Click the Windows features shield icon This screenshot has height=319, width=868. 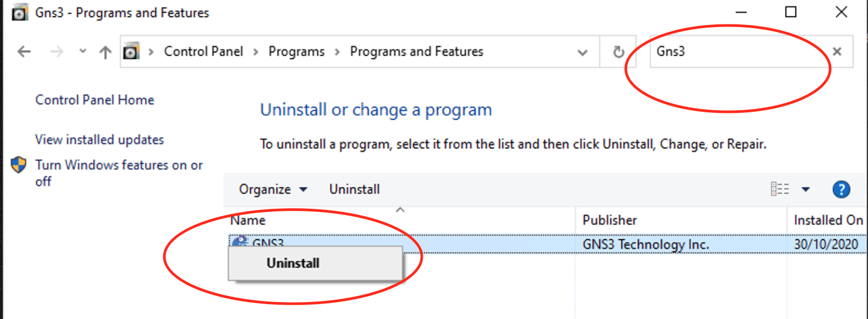pyautogui.click(x=19, y=165)
